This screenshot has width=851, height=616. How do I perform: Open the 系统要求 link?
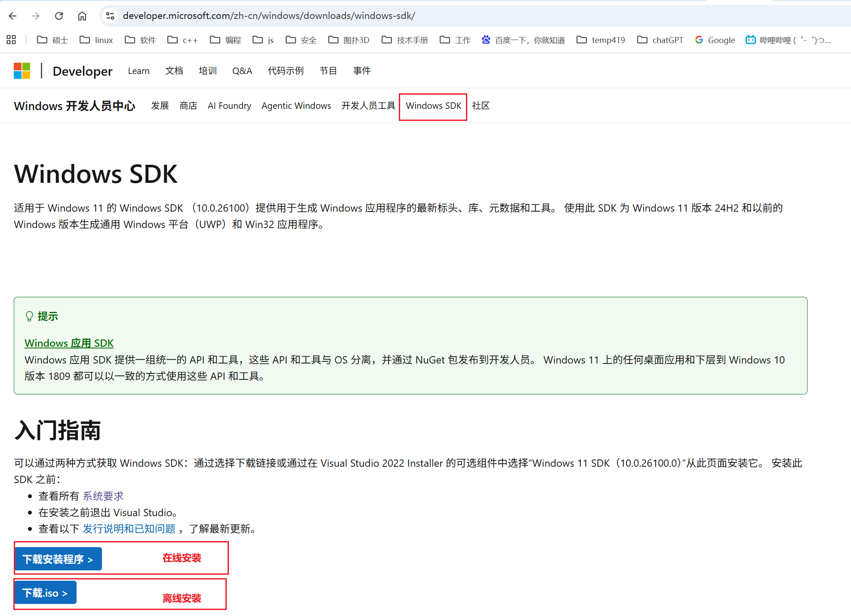(x=103, y=496)
